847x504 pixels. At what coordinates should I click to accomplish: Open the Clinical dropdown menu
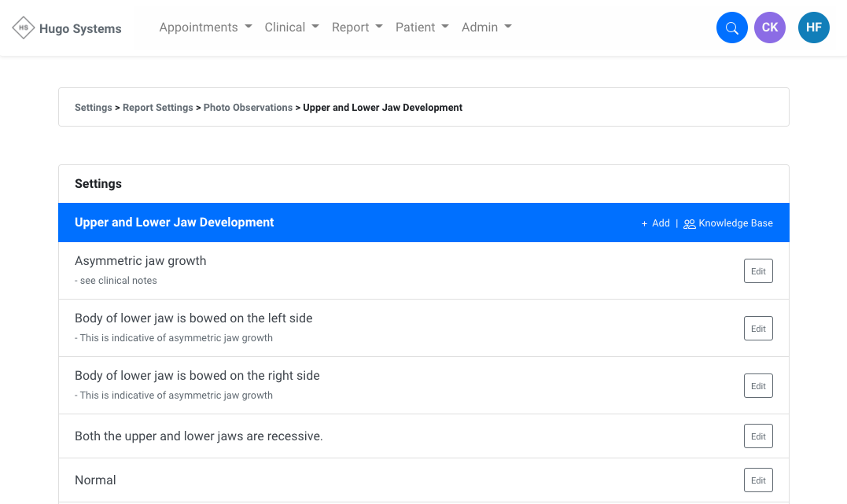[292, 28]
